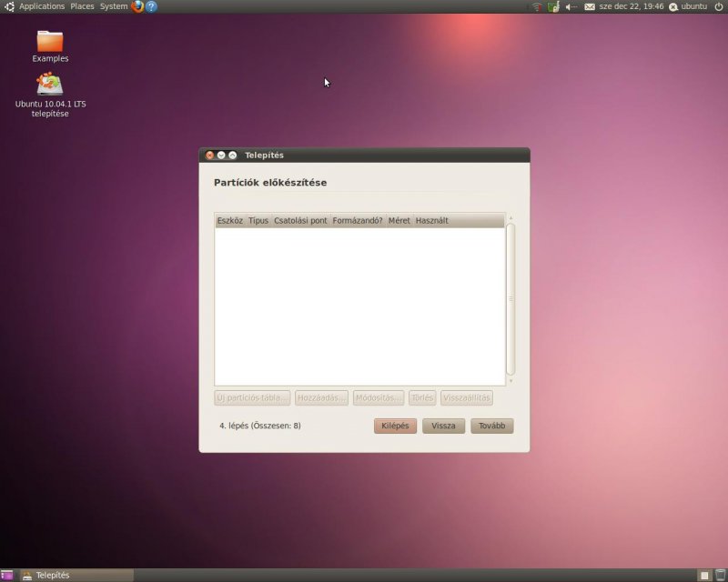Click the scrollbar down arrow in the partition list

coord(511,381)
